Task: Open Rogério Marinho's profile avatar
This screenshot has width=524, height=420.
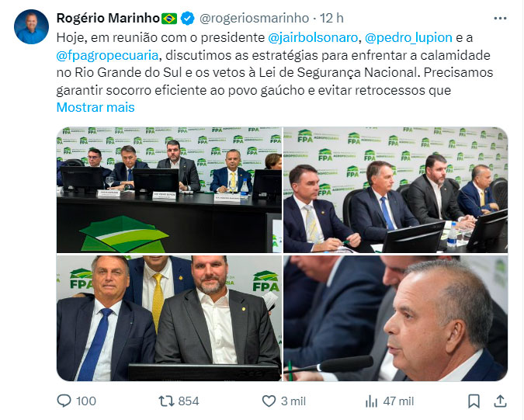Action: [31, 27]
